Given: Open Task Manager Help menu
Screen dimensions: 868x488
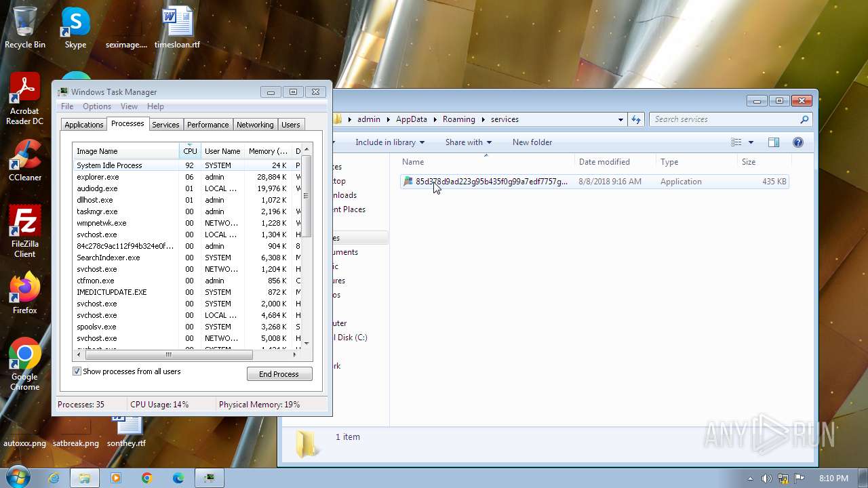Looking at the screenshot, I should point(155,106).
